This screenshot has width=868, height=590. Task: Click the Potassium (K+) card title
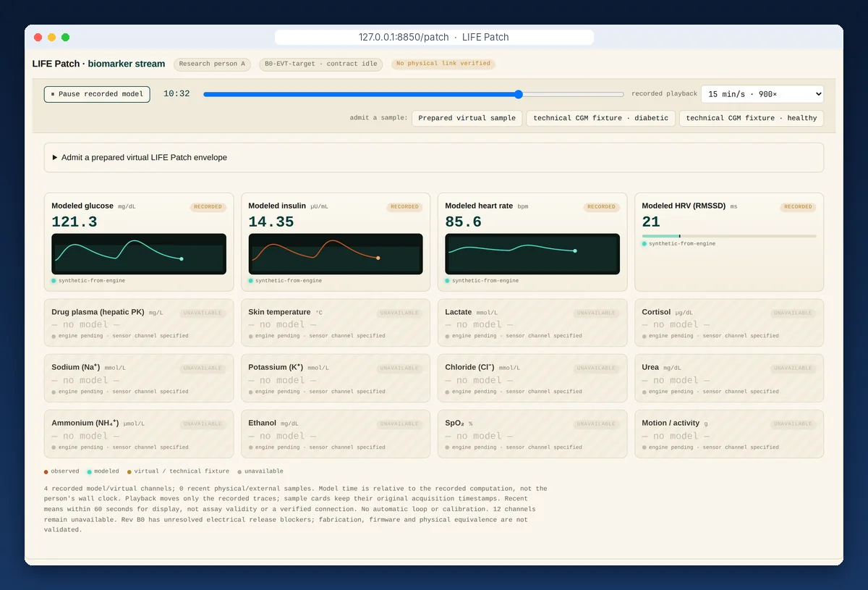(276, 367)
